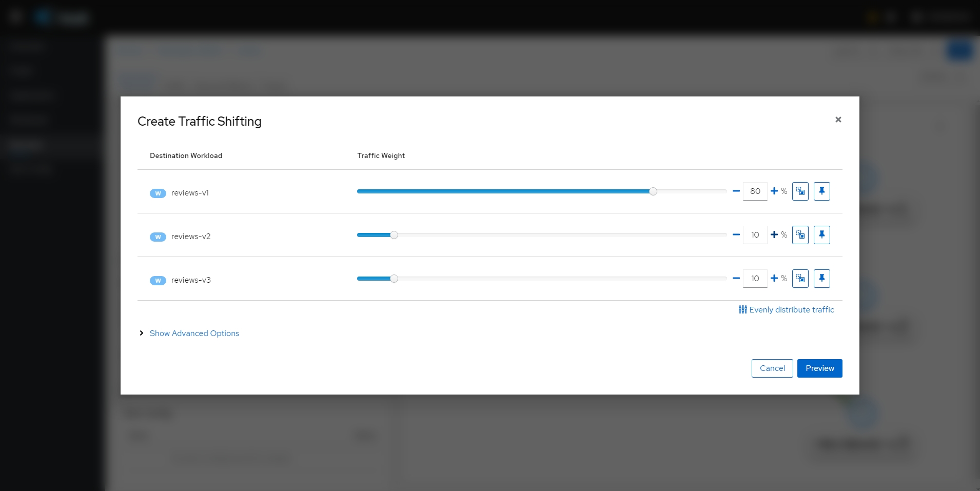Screen dimensions: 980x491
Task: Increase reviews-v3 weight with plus button
Action: (774, 279)
